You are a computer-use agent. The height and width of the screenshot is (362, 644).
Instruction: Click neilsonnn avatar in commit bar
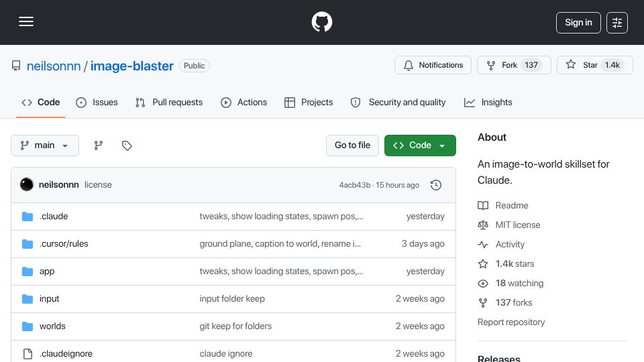click(x=27, y=185)
